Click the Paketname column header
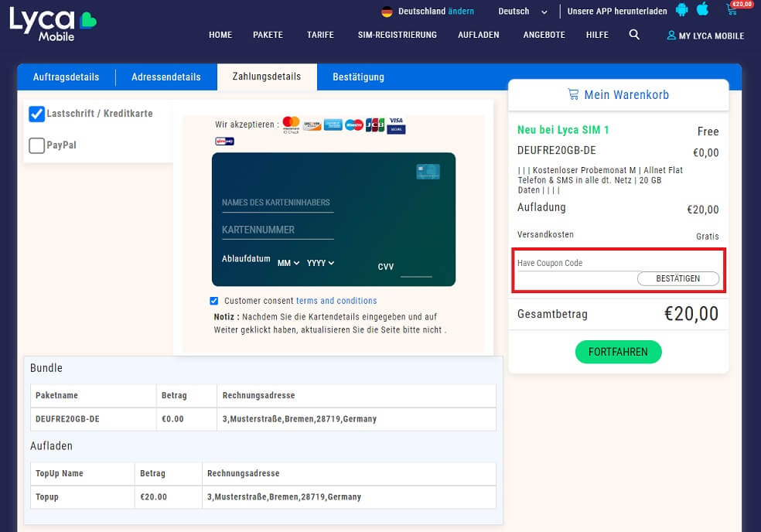 tap(93, 396)
